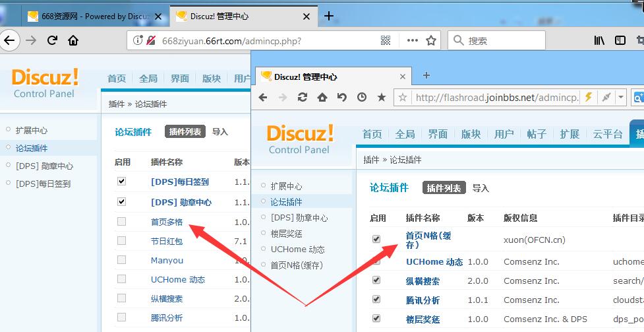Select UCHome 动态 in front sidebar

coord(298,249)
